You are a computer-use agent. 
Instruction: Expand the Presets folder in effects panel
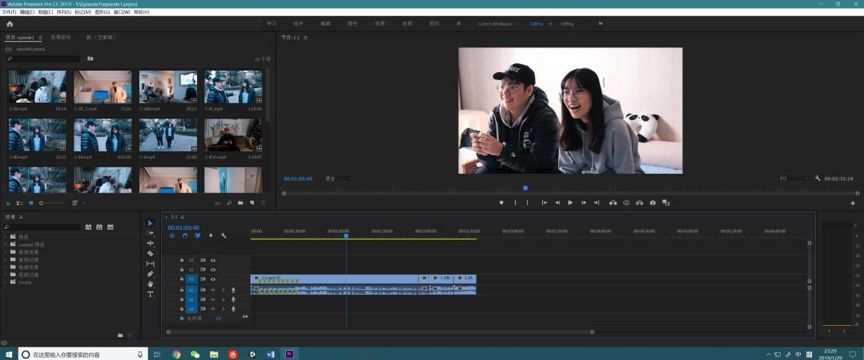pos(6,282)
